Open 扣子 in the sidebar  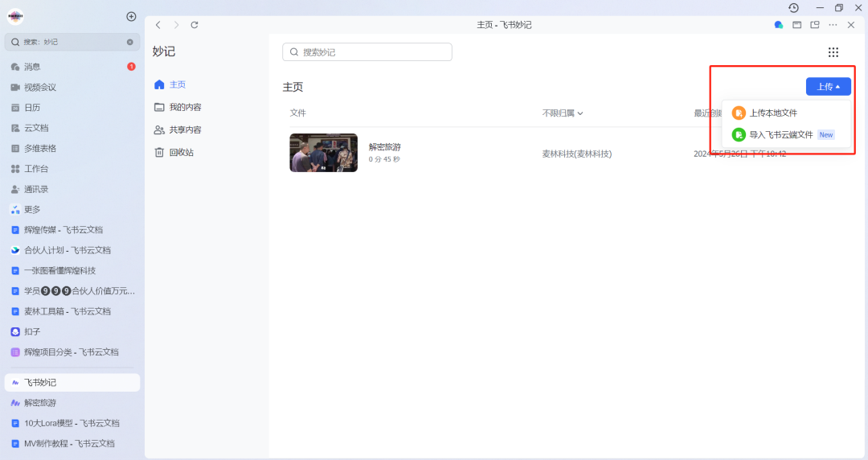[72, 331]
